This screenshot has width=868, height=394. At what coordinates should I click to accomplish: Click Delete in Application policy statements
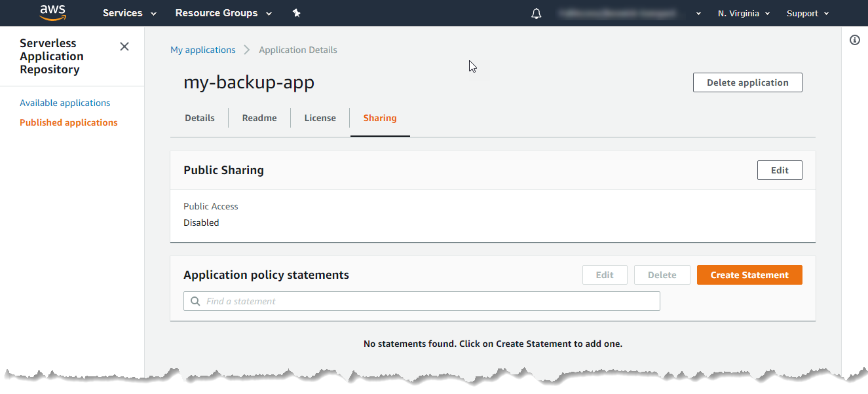click(662, 275)
